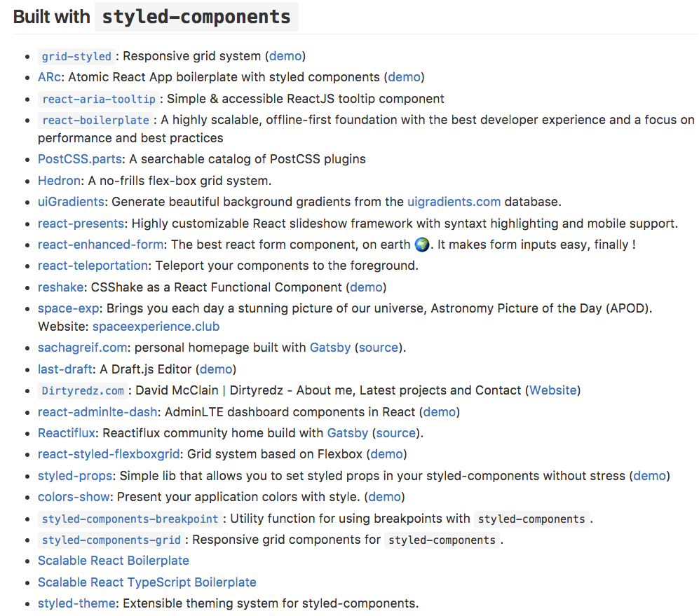Open the styled-props library link

coord(75,476)
